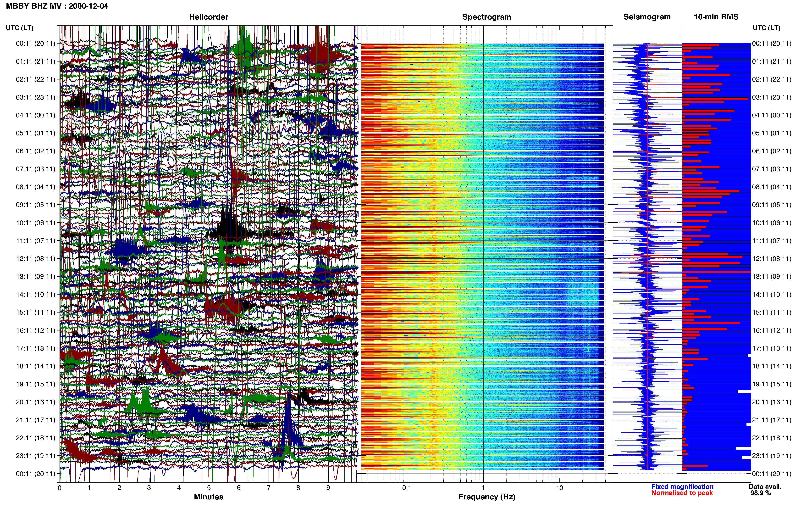Click the "6" tick on the Minutes axis
The height and width of the screenshot is (508, 812).
coord(239,488)
